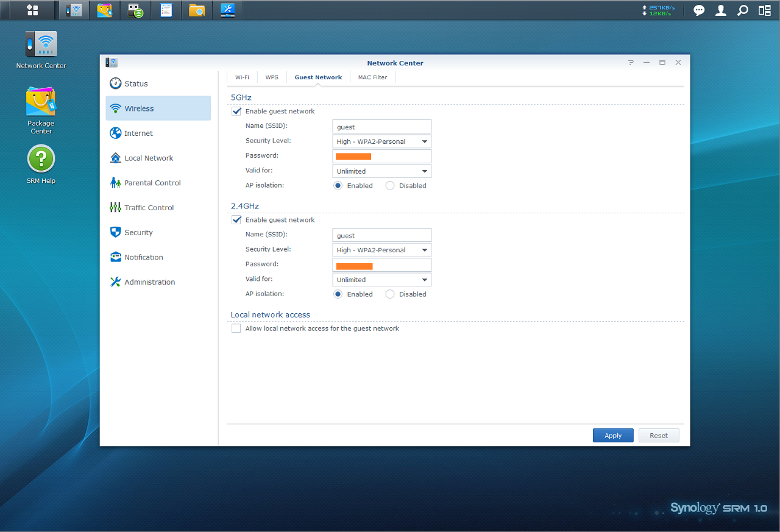This screenshot has height=532, width=780.
Task: Open Internet settings in sidebar
Action: [158, 133]
